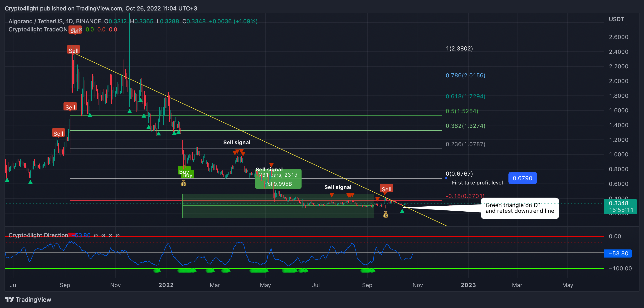Click the Green triangle on D1 callout note
The image size is (644, 308).
[x=520, y=208]
